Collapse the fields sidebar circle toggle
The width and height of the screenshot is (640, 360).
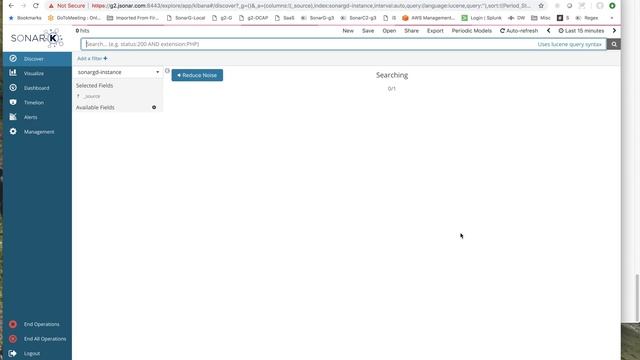click(167, 71)
